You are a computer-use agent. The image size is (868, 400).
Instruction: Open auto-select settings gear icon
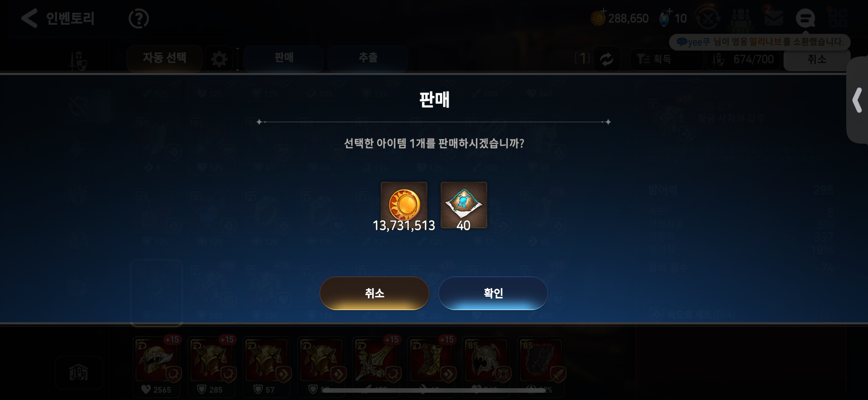[x=219, y=59]
